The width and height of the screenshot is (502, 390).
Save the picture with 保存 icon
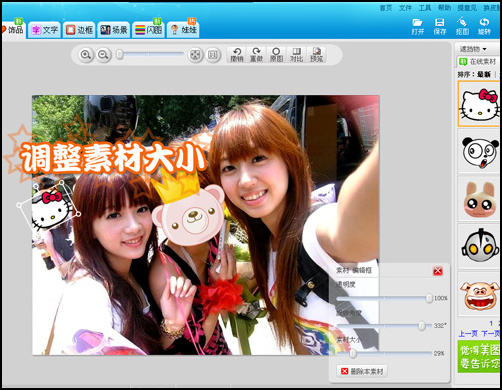(x=440, y=26)
